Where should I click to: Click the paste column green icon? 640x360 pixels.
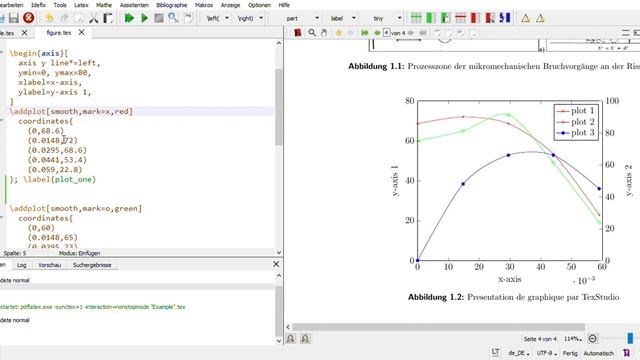coord(445,18)
